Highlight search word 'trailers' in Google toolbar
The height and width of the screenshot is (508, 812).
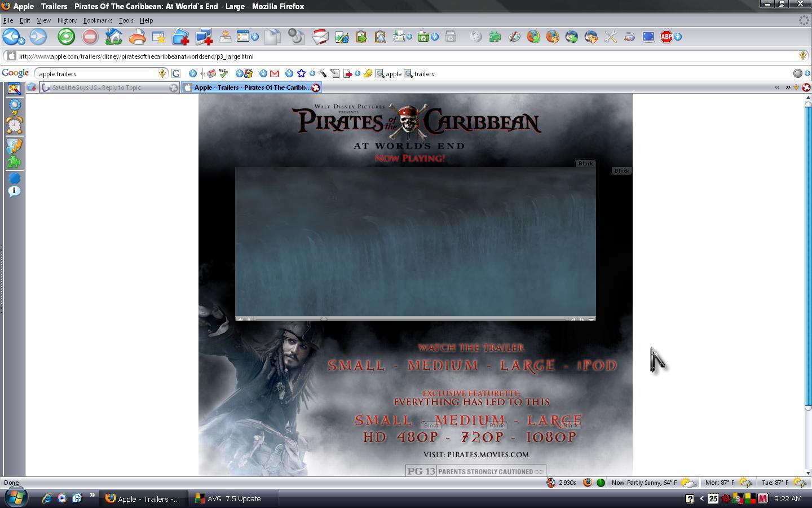click(419, 73)
